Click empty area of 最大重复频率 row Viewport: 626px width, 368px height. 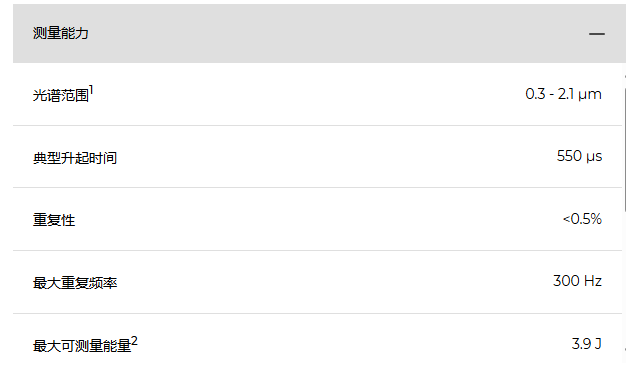click(x=317, y=282)
